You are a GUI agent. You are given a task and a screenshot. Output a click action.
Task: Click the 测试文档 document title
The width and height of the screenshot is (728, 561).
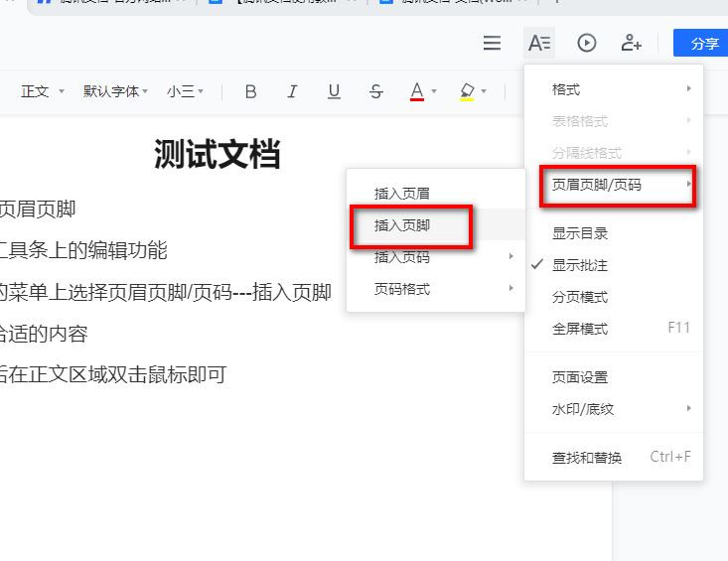pos(217,154)
